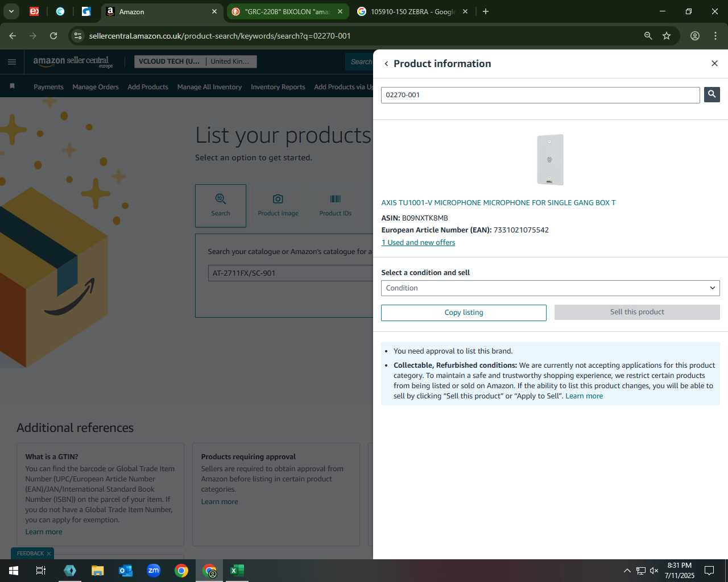
Task: Close the Product information panel
Action: click(714, 63)
